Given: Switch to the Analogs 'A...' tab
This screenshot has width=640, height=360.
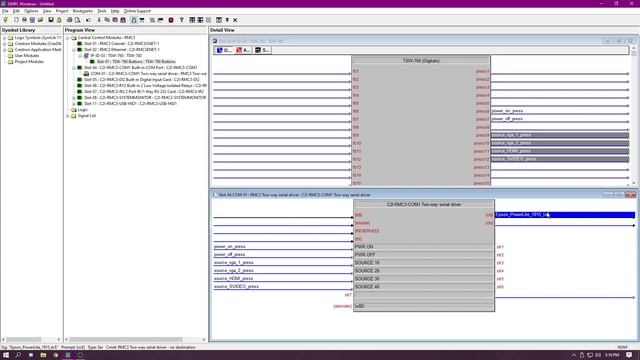Looking at the screenshot, I should pos(243,50).
